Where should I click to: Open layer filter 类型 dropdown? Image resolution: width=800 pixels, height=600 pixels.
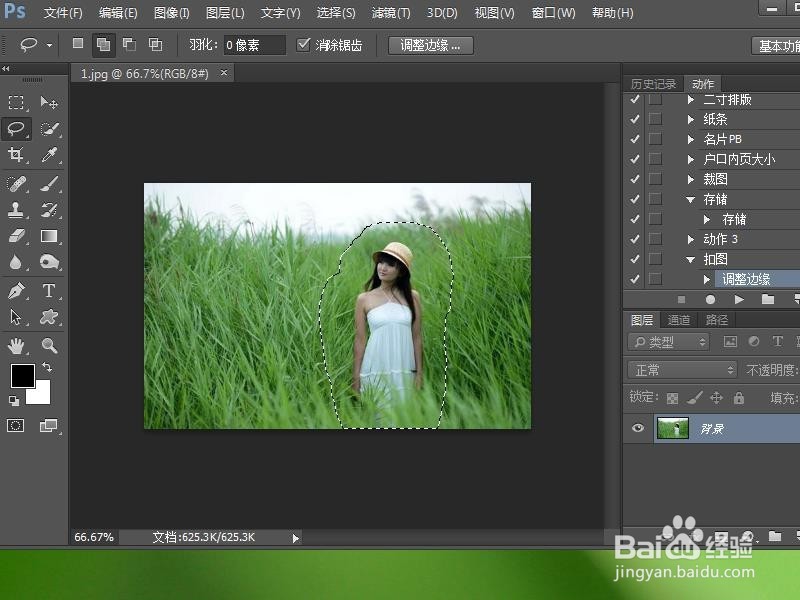[x=668, y=342]
